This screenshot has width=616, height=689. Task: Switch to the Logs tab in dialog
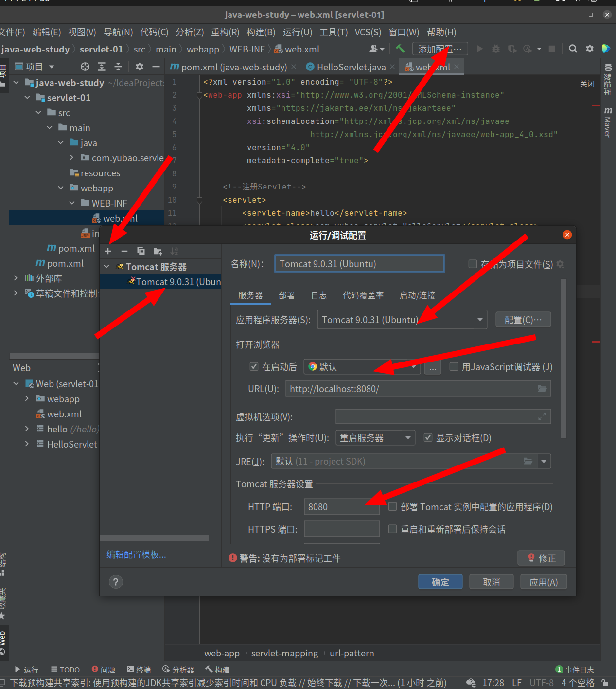319,295
